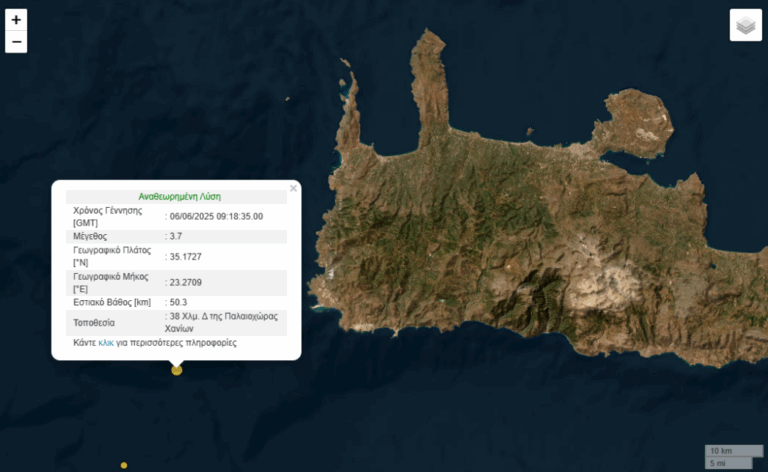Click the focal depth value 50.3

178,301
